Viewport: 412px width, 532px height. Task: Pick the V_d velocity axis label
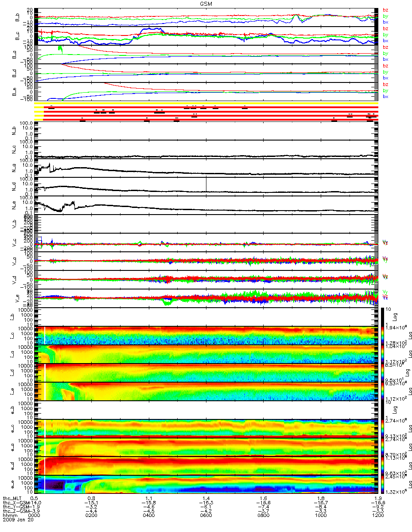point(15,280)
